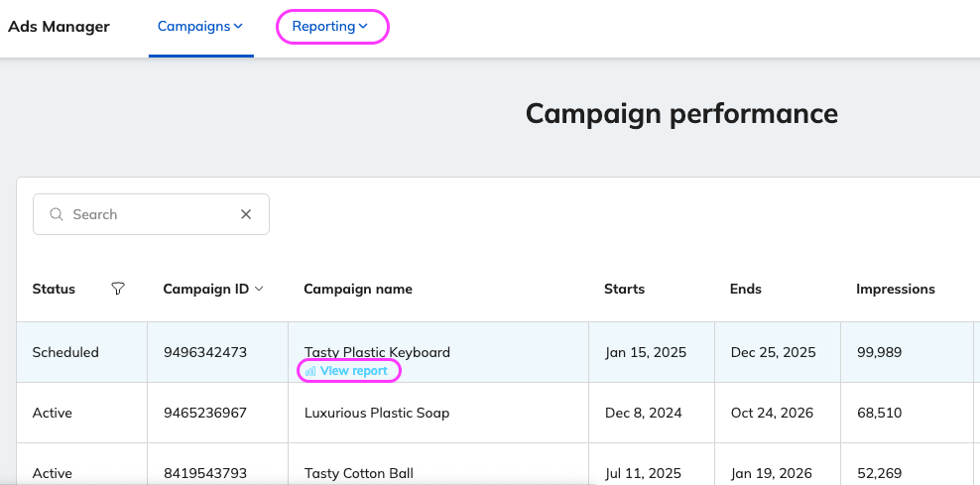The height and width of the screenshot is (485, 980).
Task: Click the magnifier icon in the search box
Action: pyautogui.click(x=56, y=214)
